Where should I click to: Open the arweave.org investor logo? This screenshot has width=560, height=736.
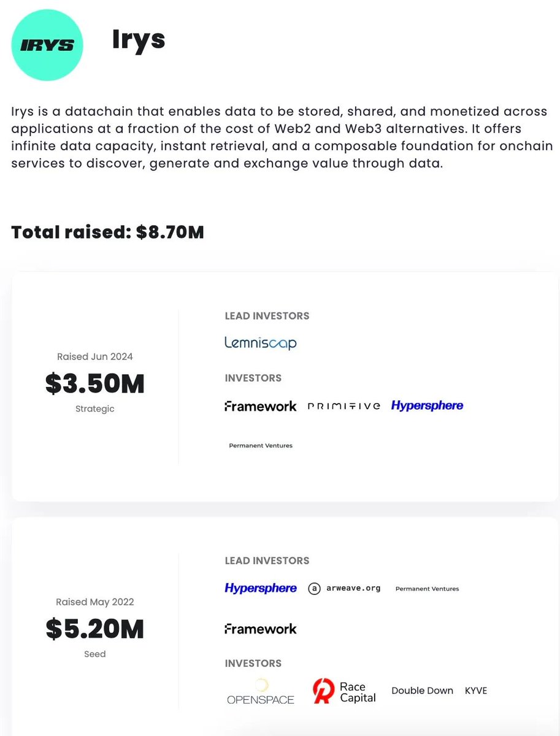344,588
